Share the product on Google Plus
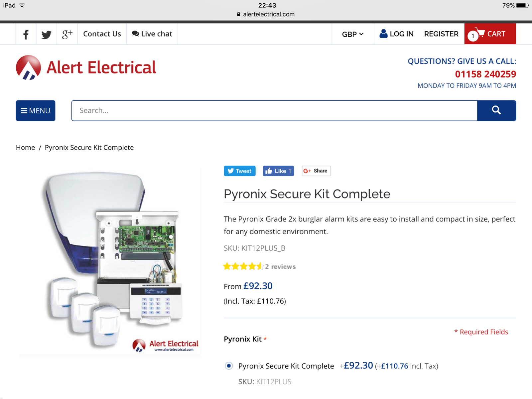Viewport: 532px width, 399px height. tap(316, 171)
